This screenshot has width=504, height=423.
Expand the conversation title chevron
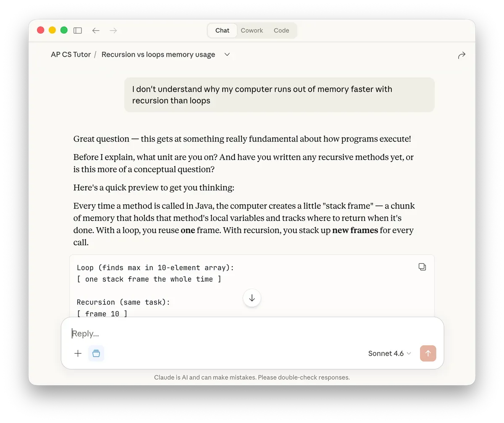(x=227, y=55)
